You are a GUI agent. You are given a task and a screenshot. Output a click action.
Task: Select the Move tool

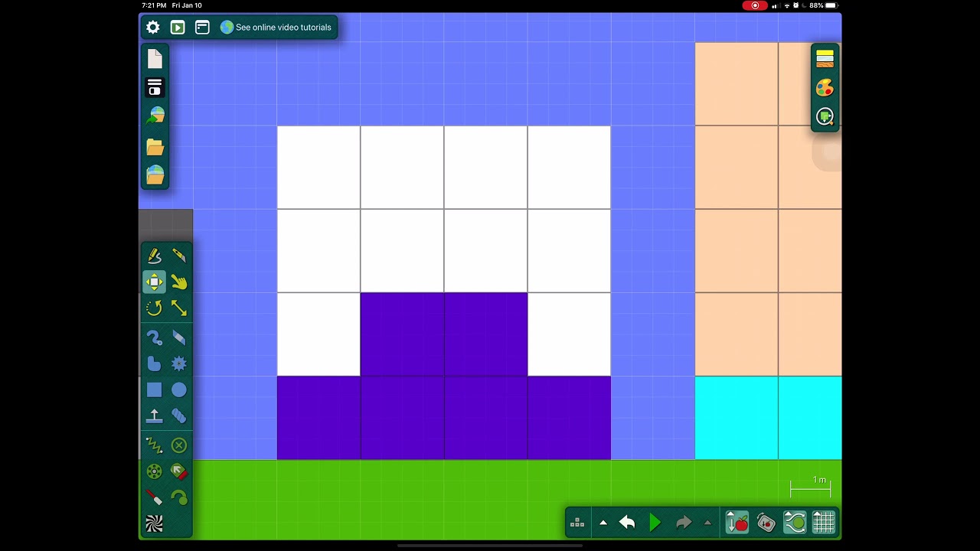(x=155, y=282)
